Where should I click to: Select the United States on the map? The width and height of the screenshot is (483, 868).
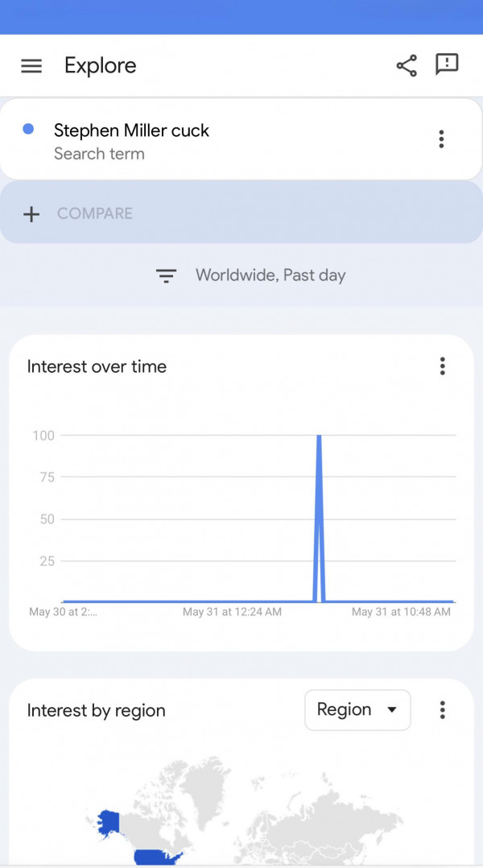[x=158, y=856]
